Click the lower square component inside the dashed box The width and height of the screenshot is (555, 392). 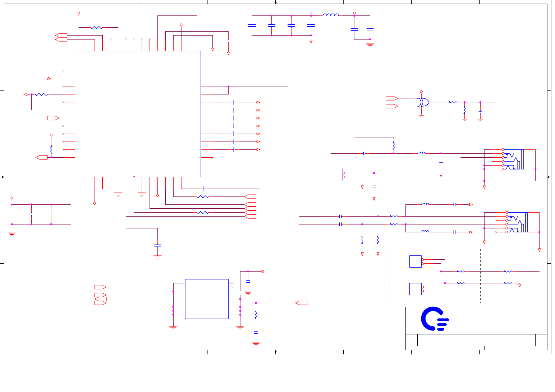click(415, 289)
